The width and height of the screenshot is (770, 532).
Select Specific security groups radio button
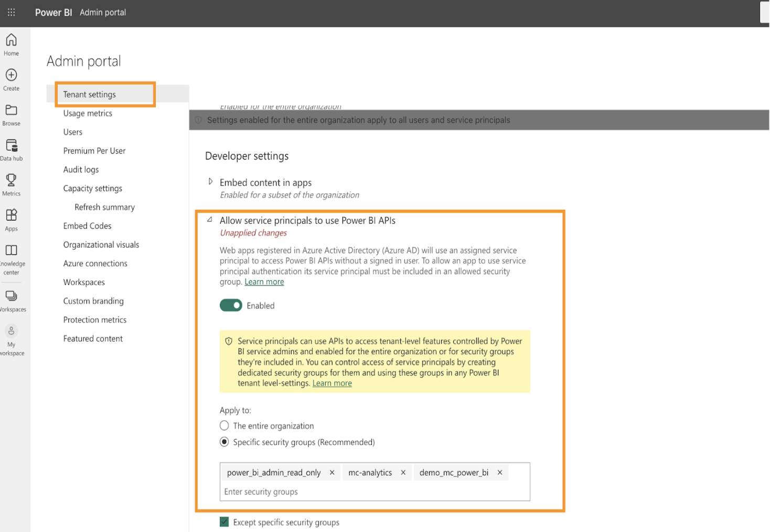click(x=224, y=442)
